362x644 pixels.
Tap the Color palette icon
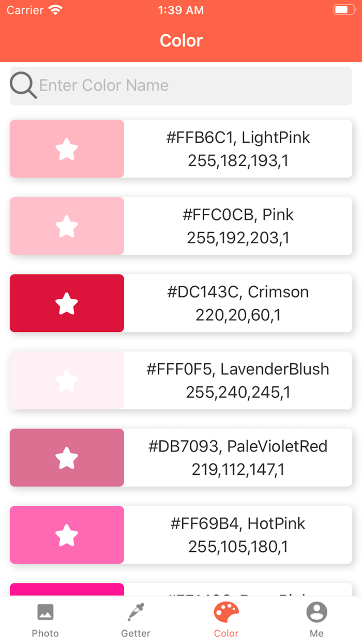click(225, 612)
